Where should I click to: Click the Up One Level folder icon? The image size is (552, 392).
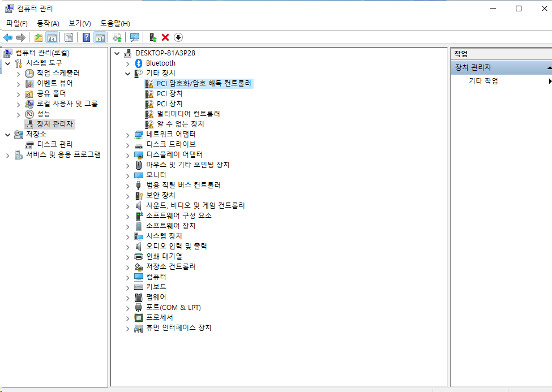38,37
